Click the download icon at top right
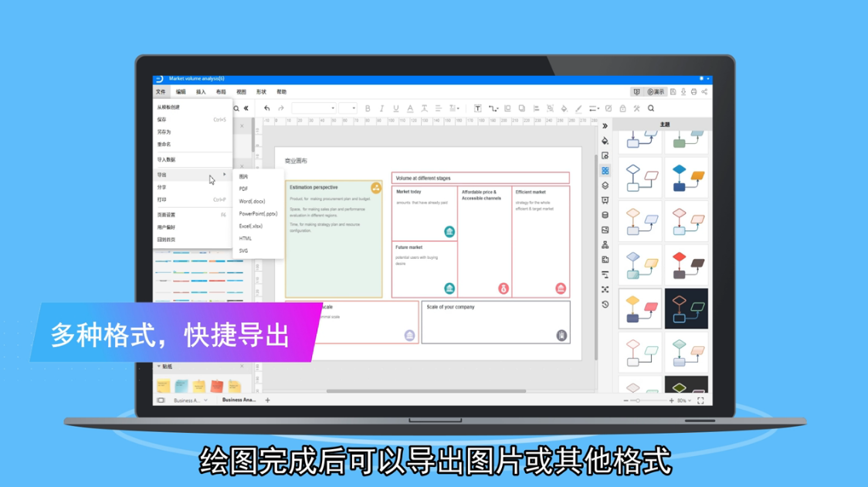Screen dimensions: 868x487 pyautogui.click(x=683, y=92)
